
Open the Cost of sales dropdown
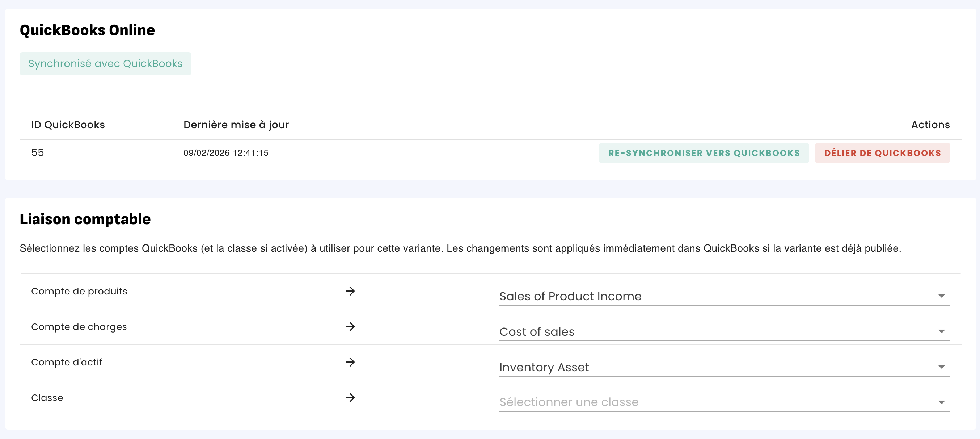point(725,331)
